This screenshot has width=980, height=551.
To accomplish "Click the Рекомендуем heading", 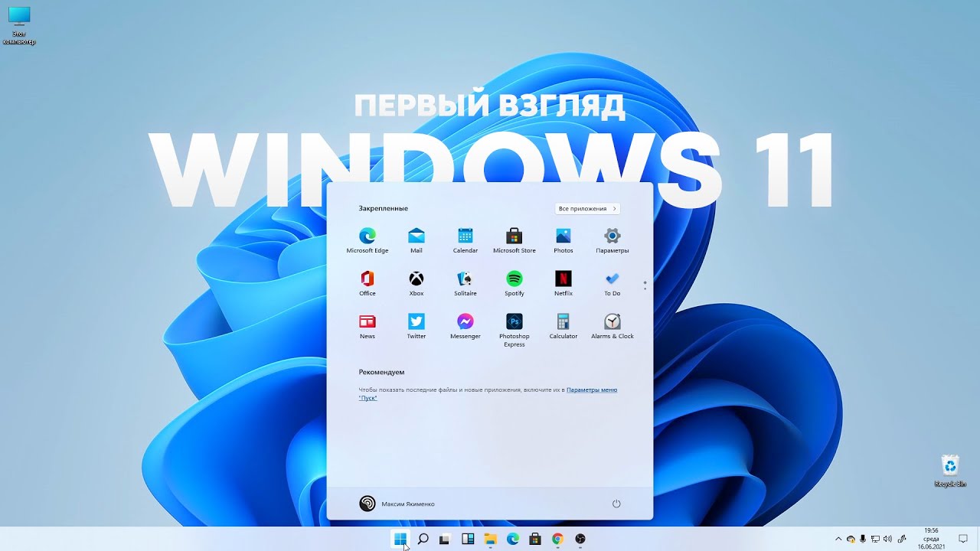I will [x=381, y=372].
